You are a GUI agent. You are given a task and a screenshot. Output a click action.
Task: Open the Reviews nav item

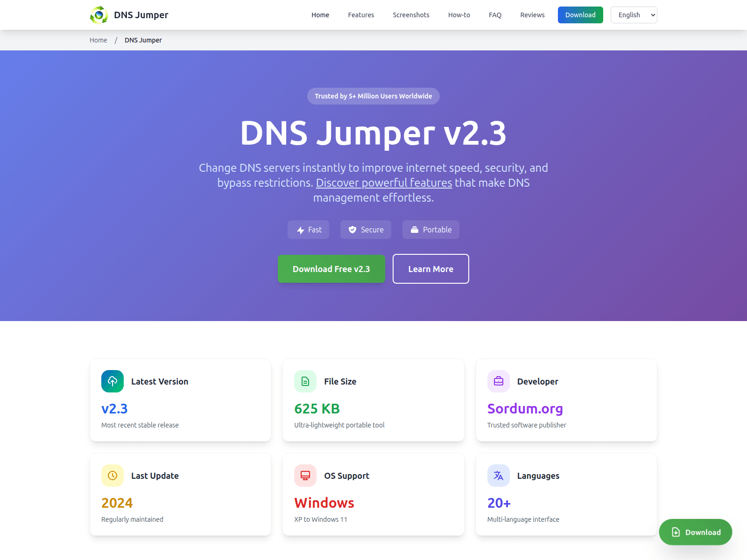(532, 15)
